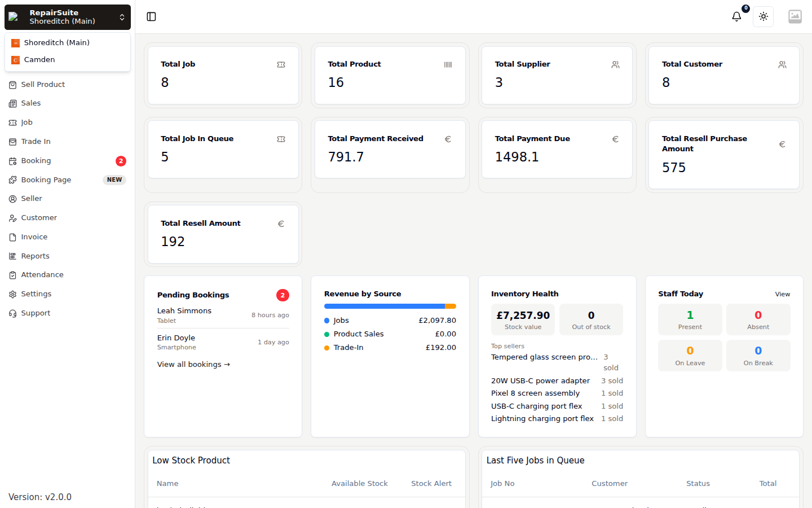This screenshot has width=812, height=508.
Task: Click the Job ticket sidebar icon
Action: point(12,122)
